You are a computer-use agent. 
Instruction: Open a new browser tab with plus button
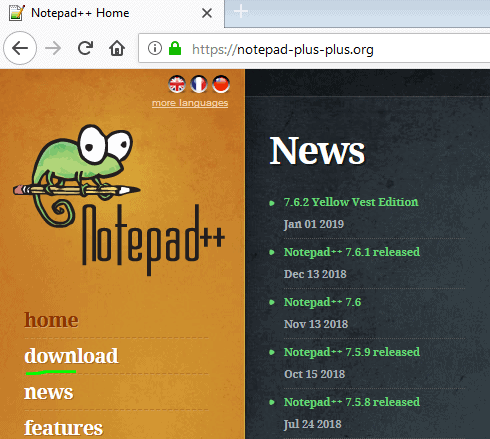tap(241, 12)
